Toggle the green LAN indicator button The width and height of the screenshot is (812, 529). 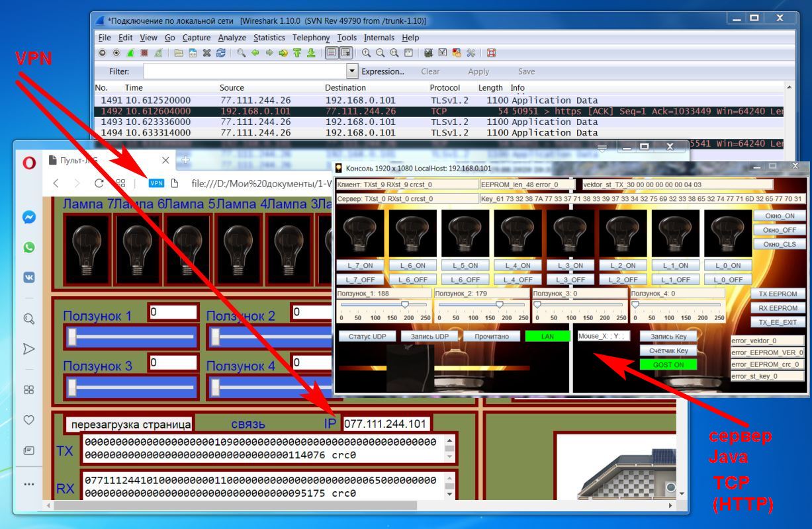547,337
